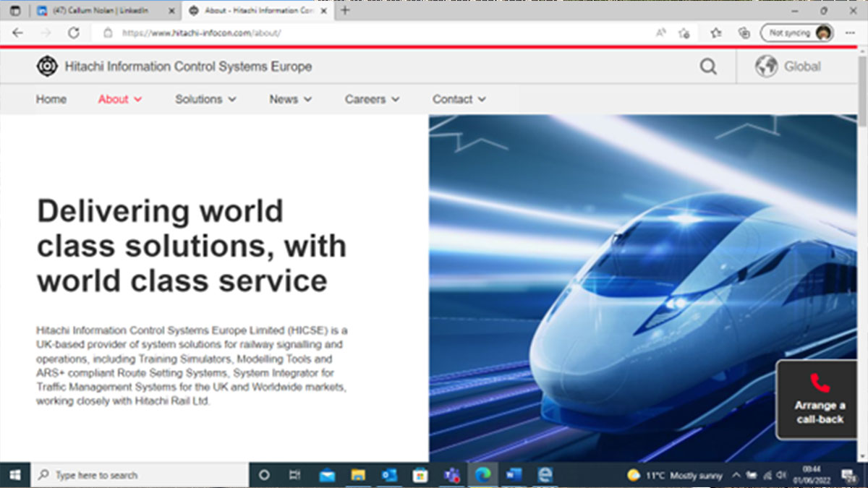Open the Read aloud icon in the toolbar
The height and width of the screenshot is (488, 868).
point(660,33)
